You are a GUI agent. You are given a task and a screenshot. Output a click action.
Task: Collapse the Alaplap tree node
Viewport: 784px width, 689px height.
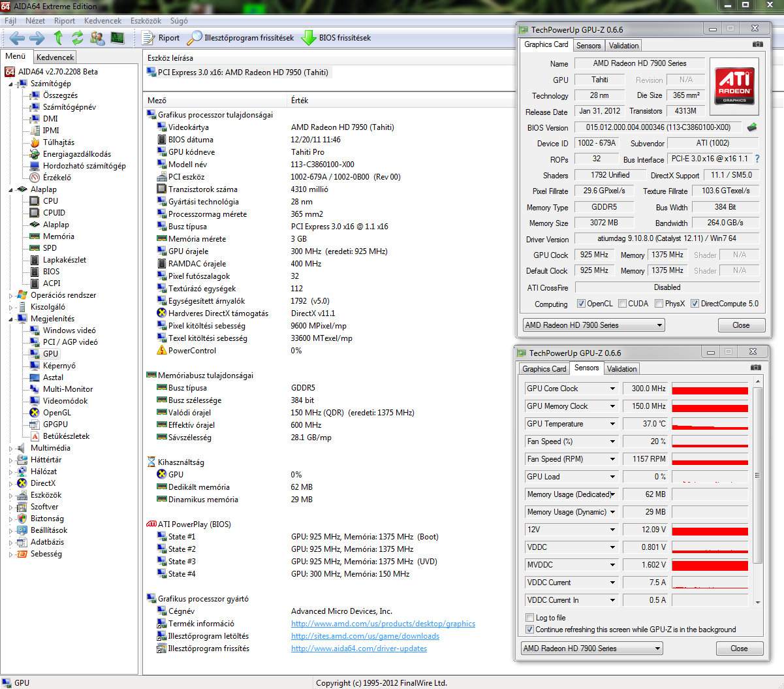[11, 189]
